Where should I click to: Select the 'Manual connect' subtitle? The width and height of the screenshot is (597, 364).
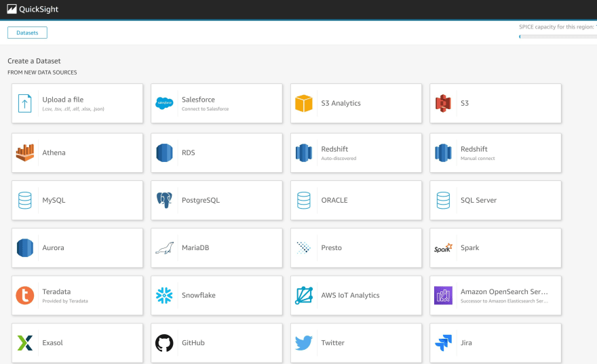[x=478, y=158]
